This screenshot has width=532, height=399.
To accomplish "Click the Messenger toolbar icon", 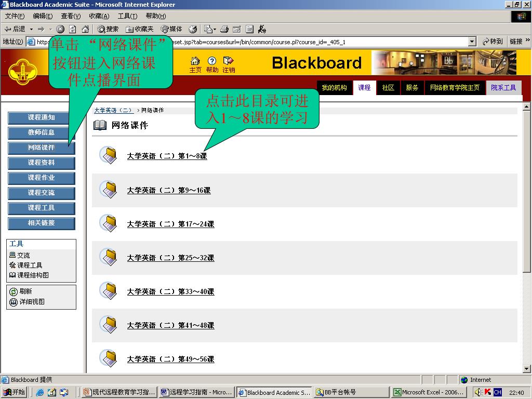I will (262, 29).
